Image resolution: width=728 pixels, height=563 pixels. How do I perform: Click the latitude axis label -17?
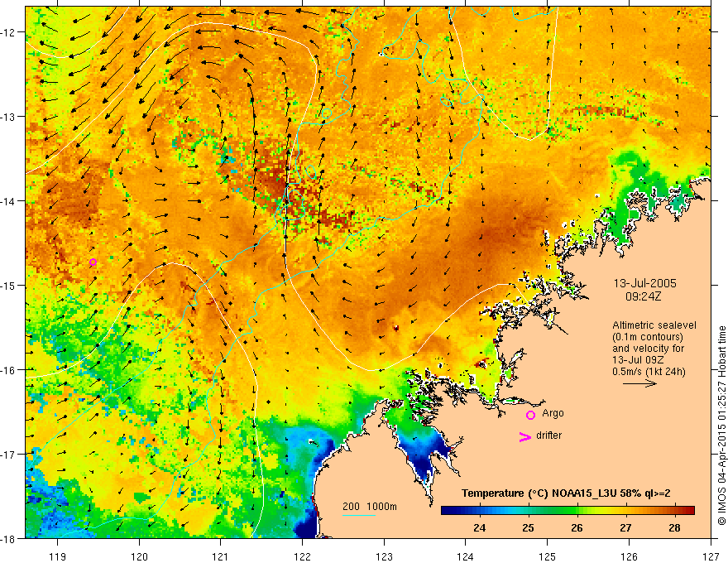click(10, 454)
